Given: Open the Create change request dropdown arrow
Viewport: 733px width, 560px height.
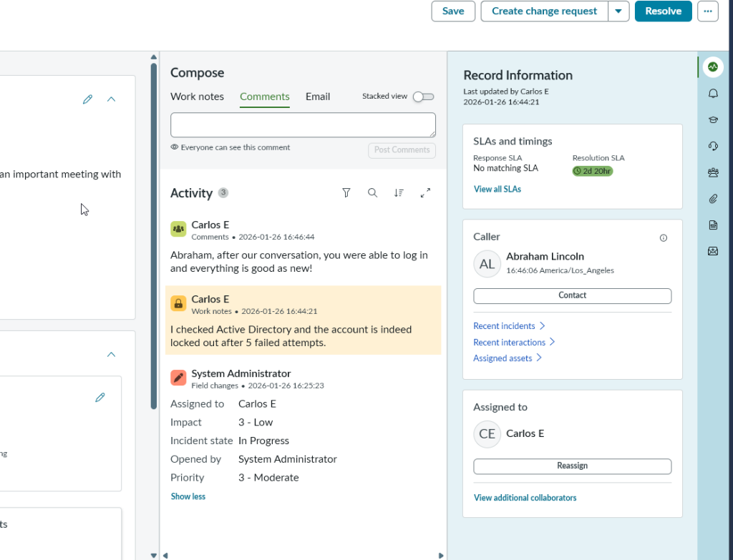Looking at the screenshot, I should [619, 11].
